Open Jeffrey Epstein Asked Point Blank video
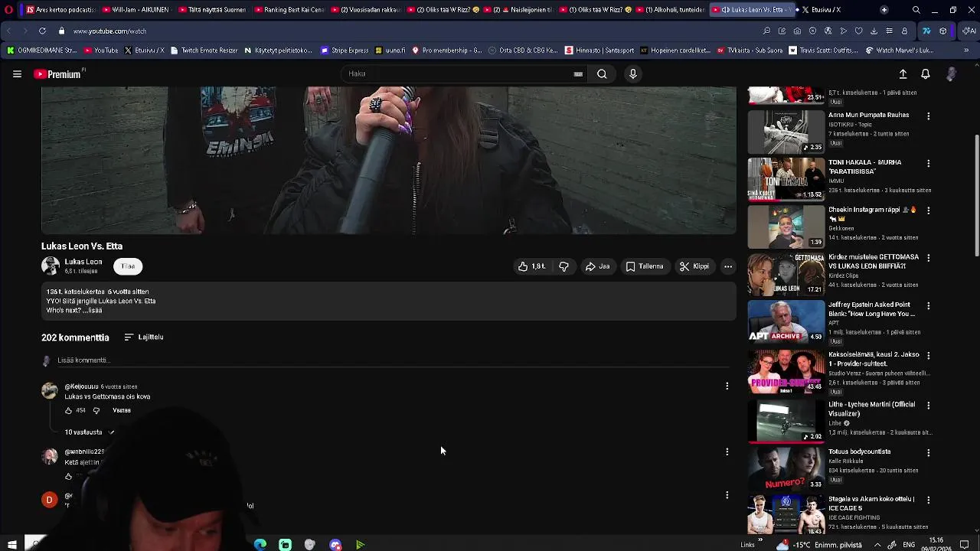This screenshot has height=551, width=980. tap(871, 309)
